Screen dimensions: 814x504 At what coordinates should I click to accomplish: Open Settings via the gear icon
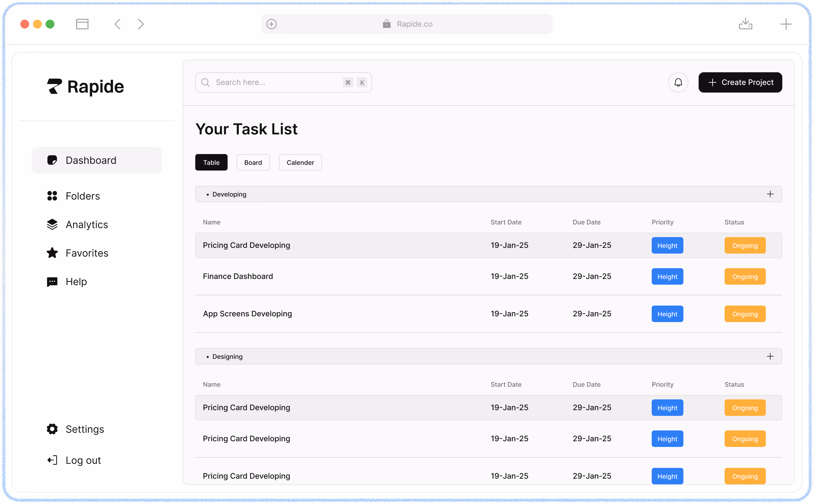point(52,429)
